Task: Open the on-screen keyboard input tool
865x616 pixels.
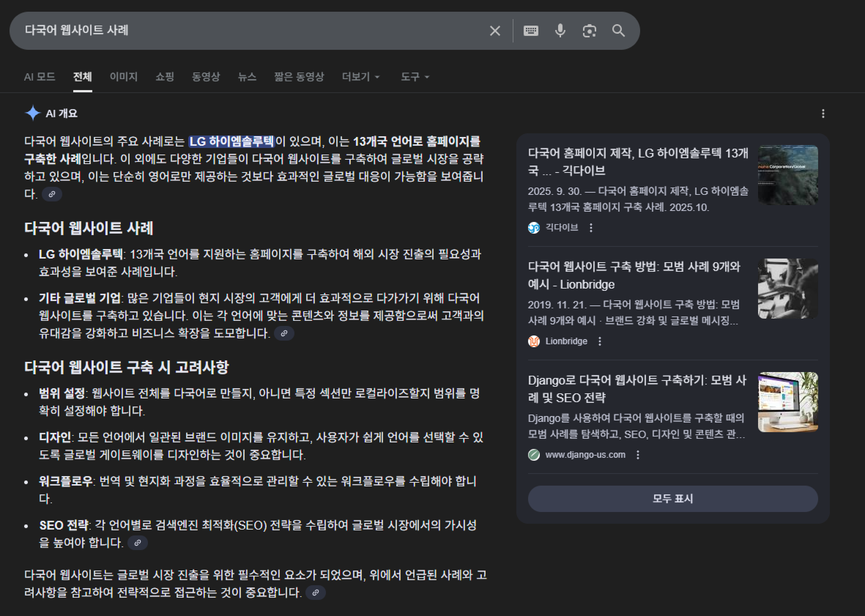Action: [x=531, y=31]
